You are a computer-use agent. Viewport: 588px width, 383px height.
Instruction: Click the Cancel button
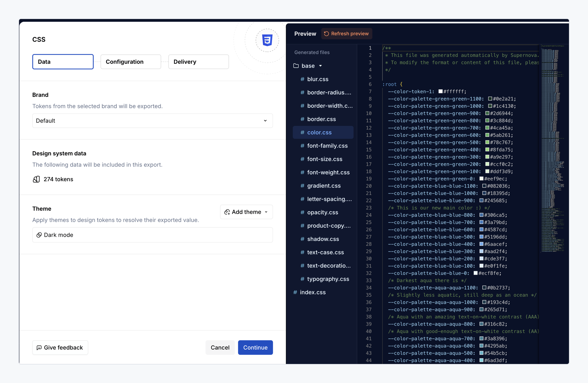tap(220, 347)
